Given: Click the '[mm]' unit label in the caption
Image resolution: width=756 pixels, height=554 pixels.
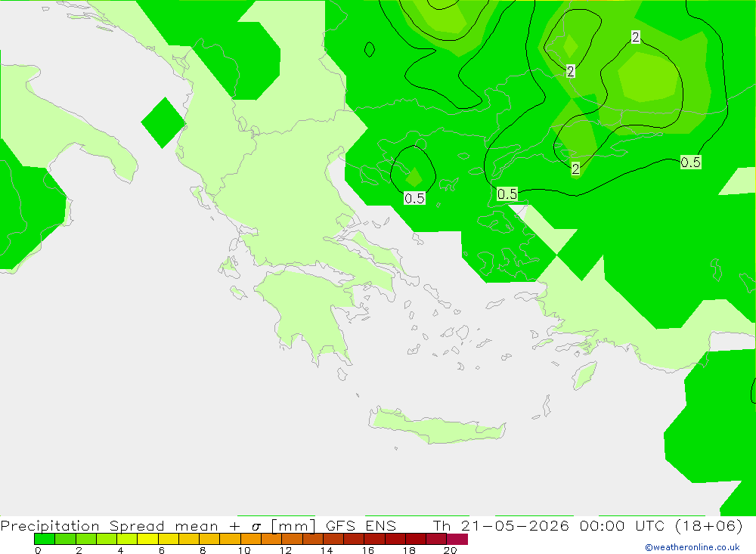Looking at the screenshot, I should tap(293, 525).
